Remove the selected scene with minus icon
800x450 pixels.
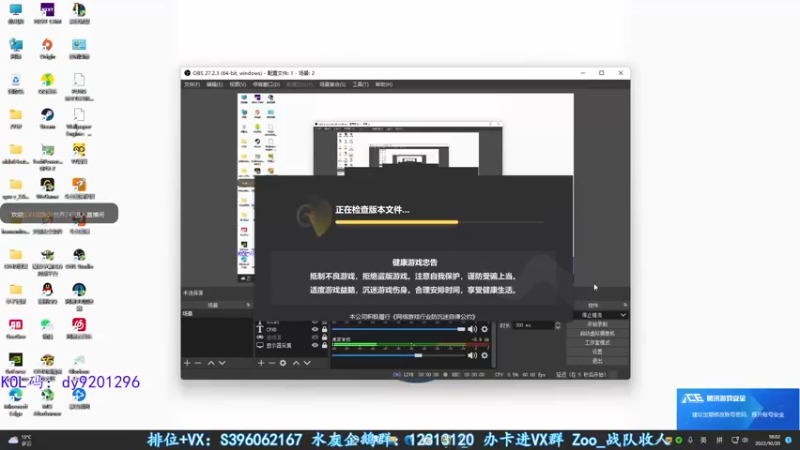[198, 363]
